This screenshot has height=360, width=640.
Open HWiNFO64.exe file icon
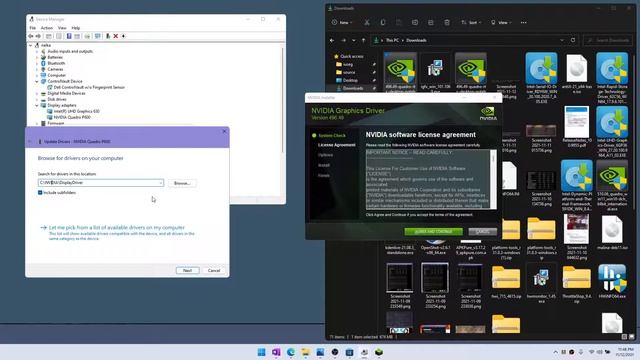[612, 282]
